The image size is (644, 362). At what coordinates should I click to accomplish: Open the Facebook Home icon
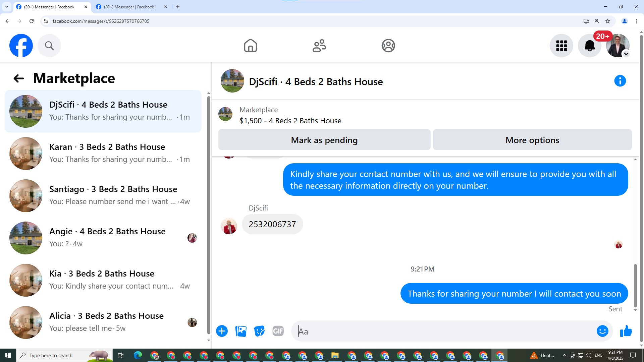click(x=250, y=46)
